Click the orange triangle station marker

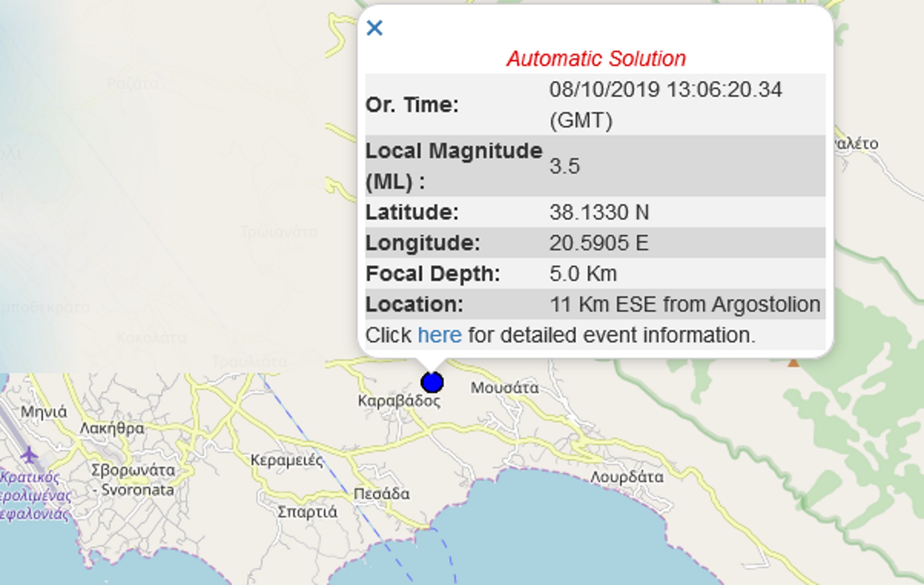tap(793, 362)
